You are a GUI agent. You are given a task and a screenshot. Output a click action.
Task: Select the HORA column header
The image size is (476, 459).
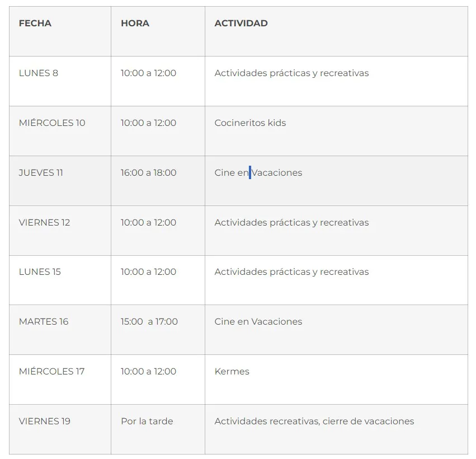click(x=135, y=24)
